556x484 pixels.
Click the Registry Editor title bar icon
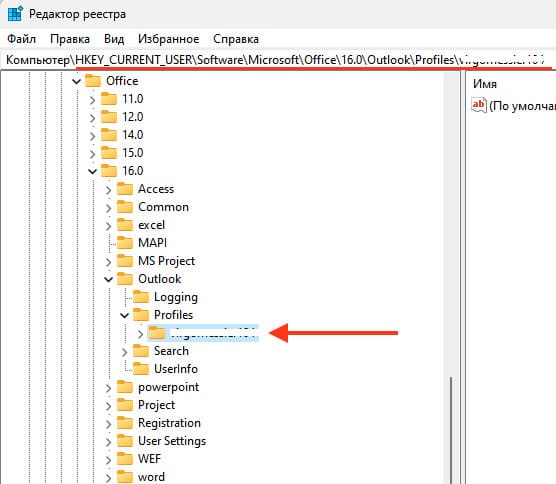pos(15,13)
